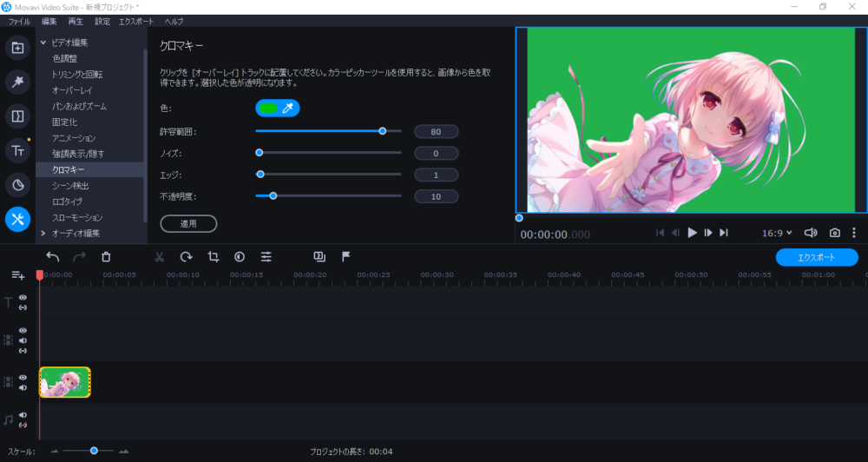Image resolution: width=868 pixels, height=462 pixels.
Task: Click the zoom-out scale icon
Action: click(54, 452)
